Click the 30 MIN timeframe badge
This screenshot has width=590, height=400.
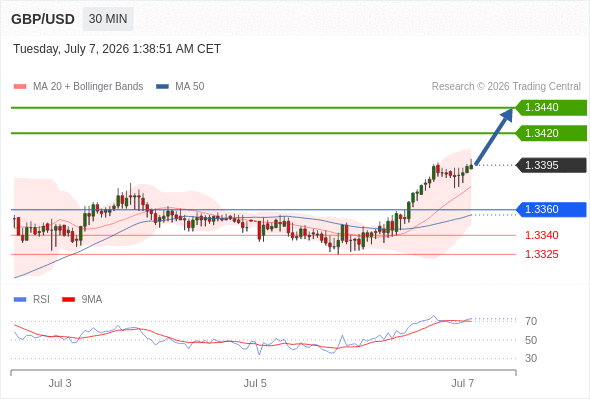click(x=108, y=19)
